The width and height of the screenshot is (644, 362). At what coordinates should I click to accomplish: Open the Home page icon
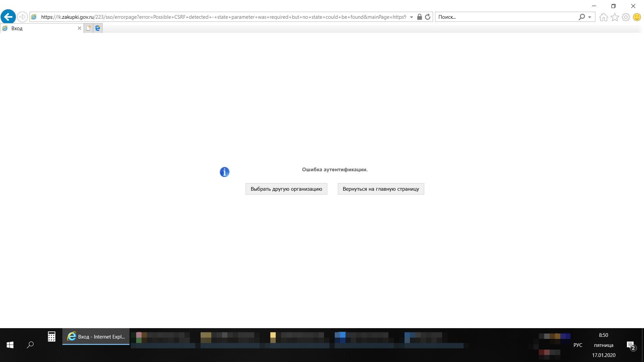point(603,17)
